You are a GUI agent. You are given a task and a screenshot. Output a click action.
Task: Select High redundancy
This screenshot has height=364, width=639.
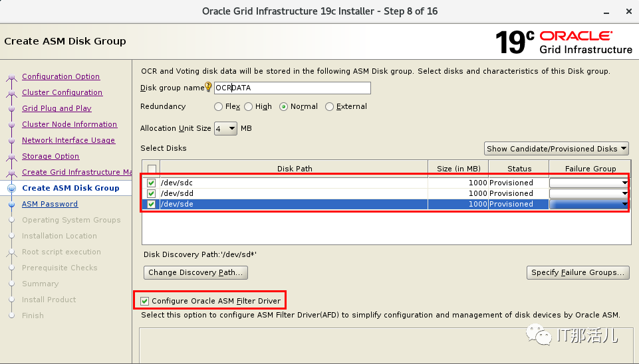[249, 107]
